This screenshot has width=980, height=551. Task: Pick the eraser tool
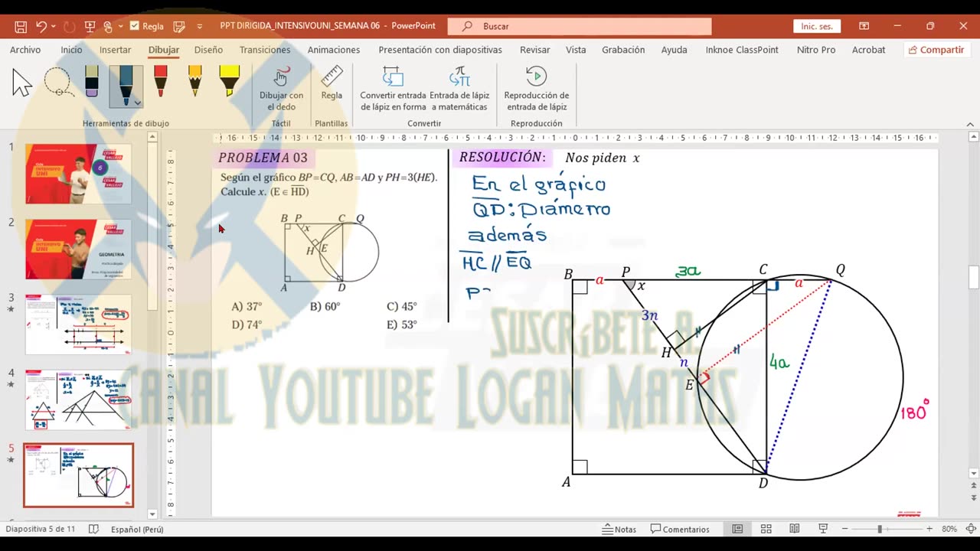(92, 82)
